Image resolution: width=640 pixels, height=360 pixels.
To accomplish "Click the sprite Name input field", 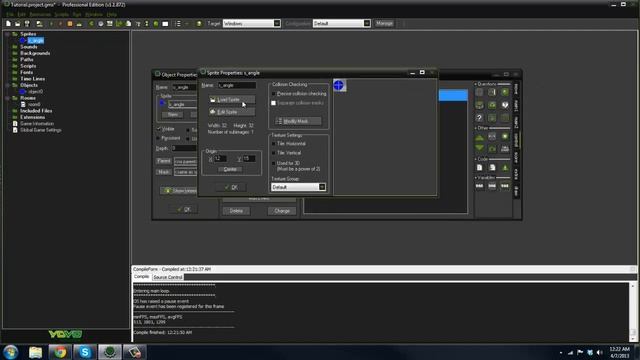I will [237, 85].
